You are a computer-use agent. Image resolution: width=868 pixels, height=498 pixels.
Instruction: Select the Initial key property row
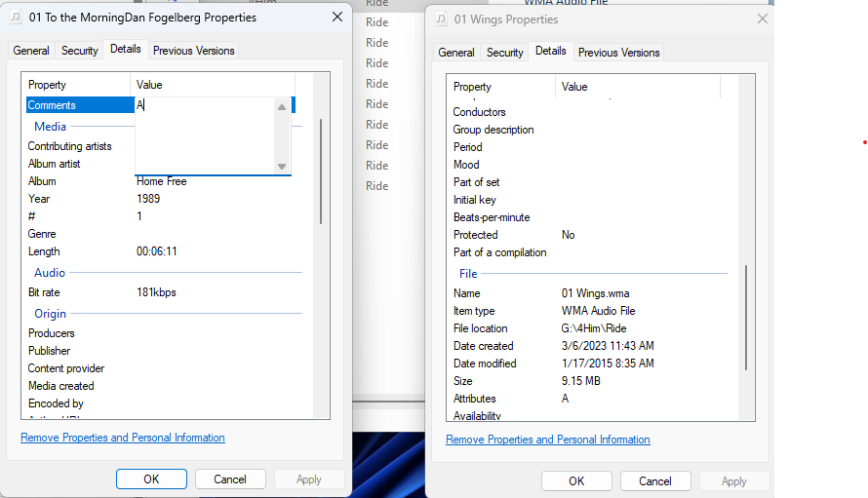[475, 200]
